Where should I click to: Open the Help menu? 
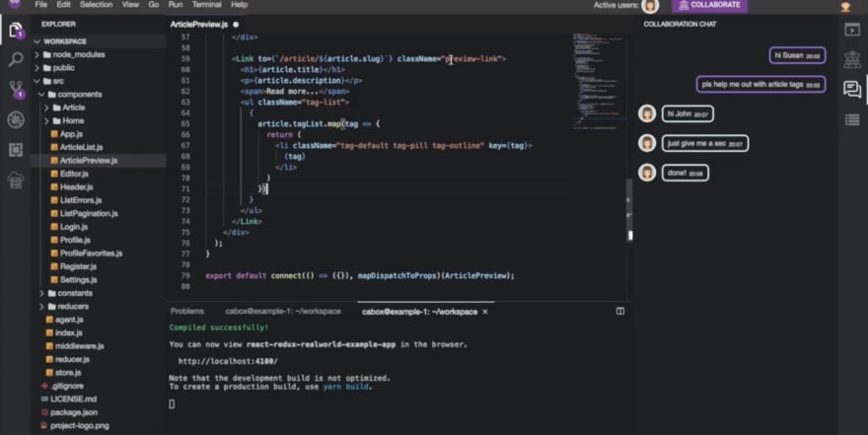point(239,4)
